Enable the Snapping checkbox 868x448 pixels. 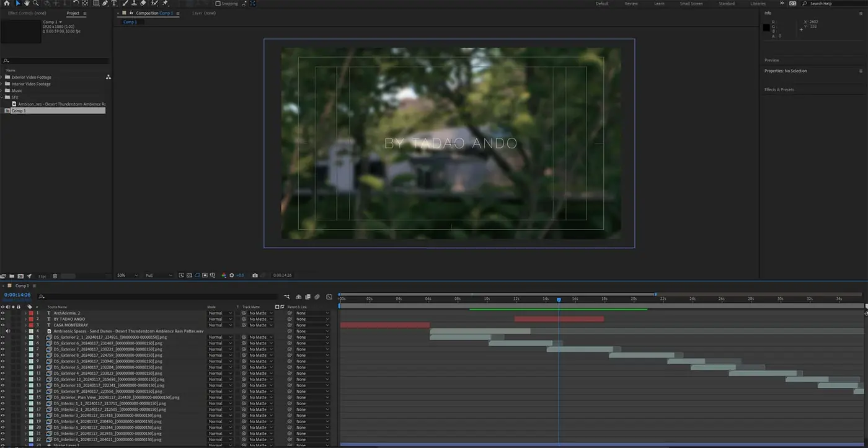(218, 3)
